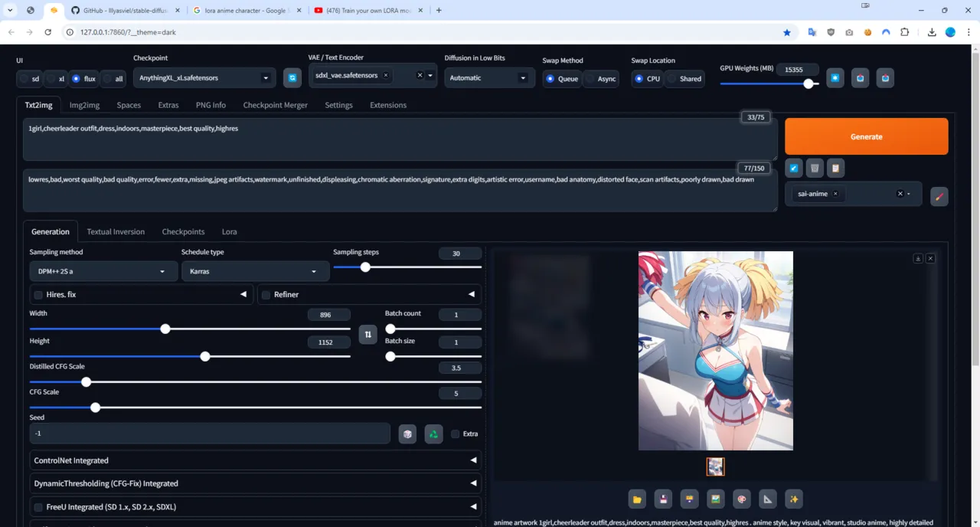Viewport: 980px width, 527px height.
Task: Open the Checkpoint dropdown
Action: pos(204,78)
